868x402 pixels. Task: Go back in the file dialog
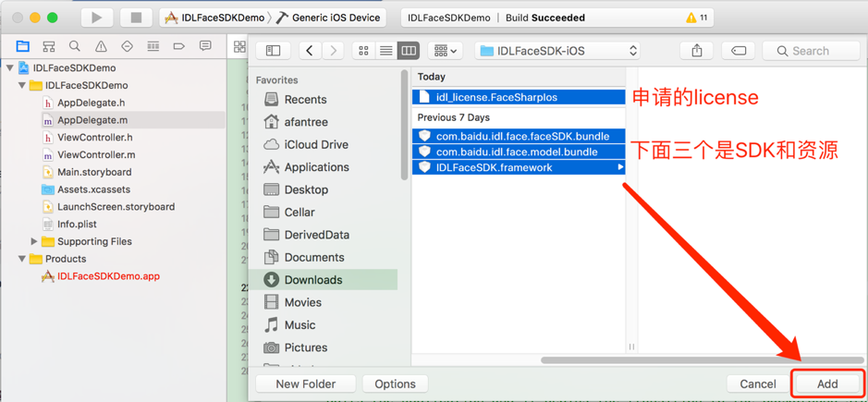click(x=310, y=51)
